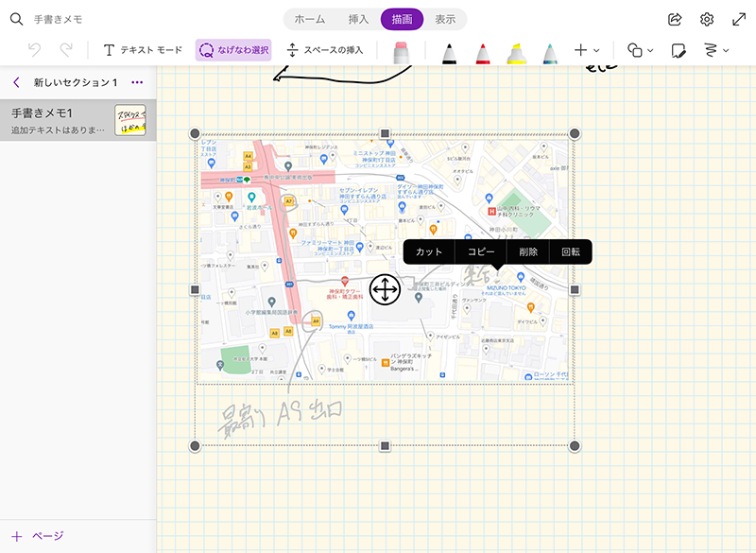Click the MIZUNO TOKYO label on map

pos(507,287)
